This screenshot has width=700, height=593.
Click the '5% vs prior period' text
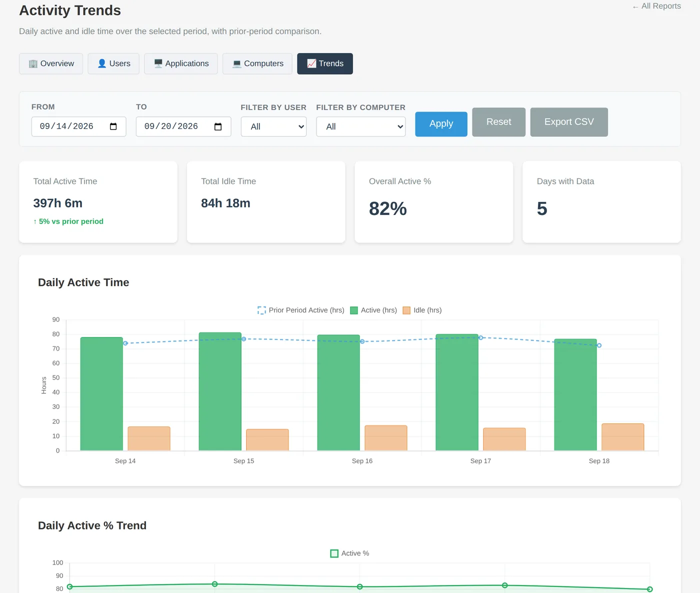[x=71, y=221]
